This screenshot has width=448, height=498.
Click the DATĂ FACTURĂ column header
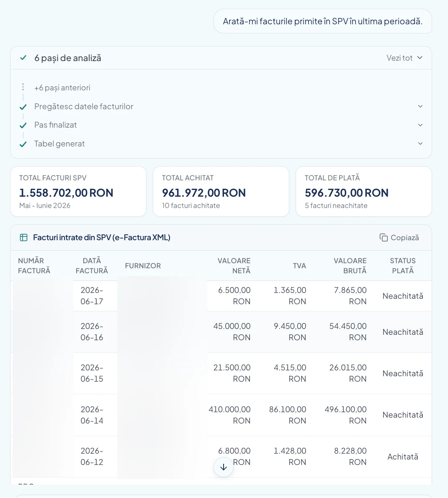92,265
